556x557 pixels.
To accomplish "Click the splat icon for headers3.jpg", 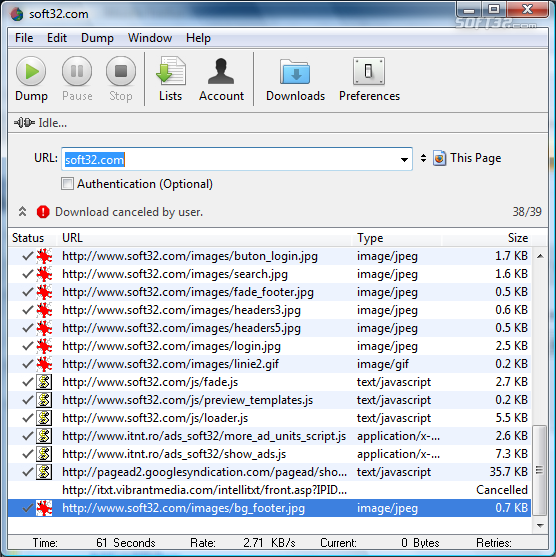I will pos(44,310).
